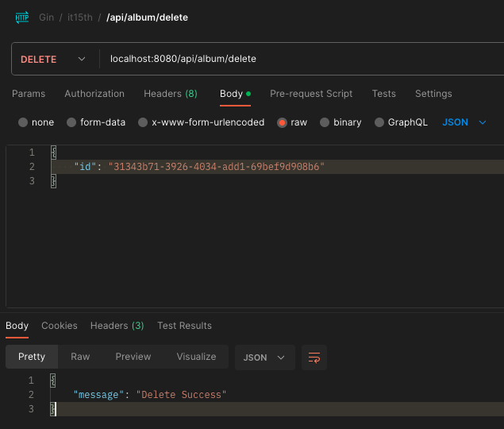504x429 pixels.
Task: Open the request Headers (8) tab
Action: (171, 94)
